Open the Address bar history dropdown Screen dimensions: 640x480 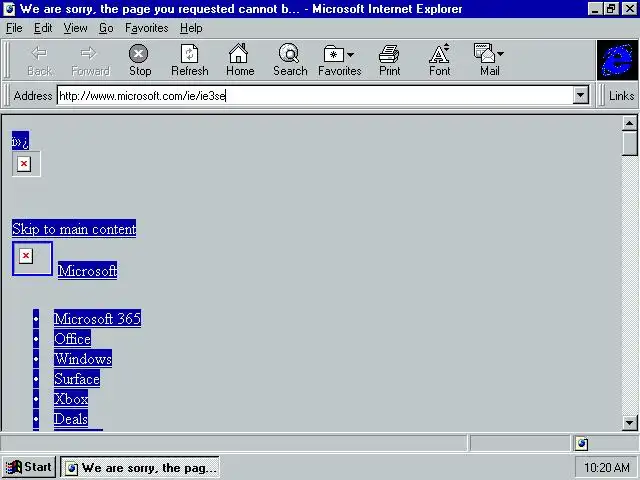coord(580,96)
